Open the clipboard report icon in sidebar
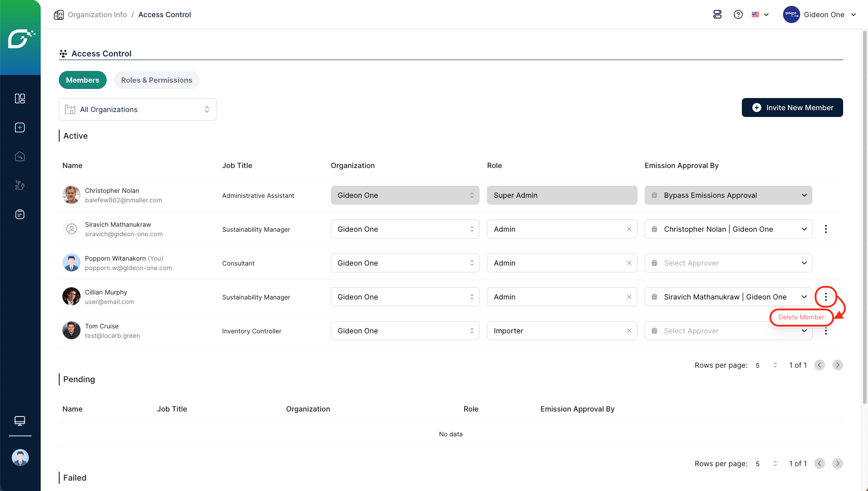 [x=20, y=214]
